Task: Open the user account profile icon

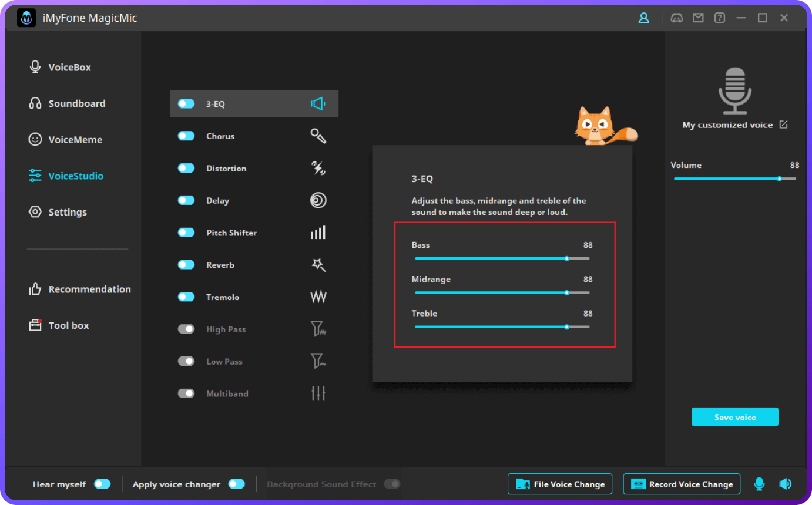Action: point(644,18)
